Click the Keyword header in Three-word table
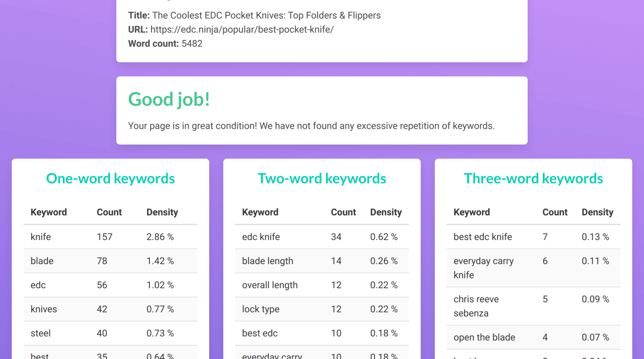The width and height of the screenshot is (644, 359). [472, 212]
